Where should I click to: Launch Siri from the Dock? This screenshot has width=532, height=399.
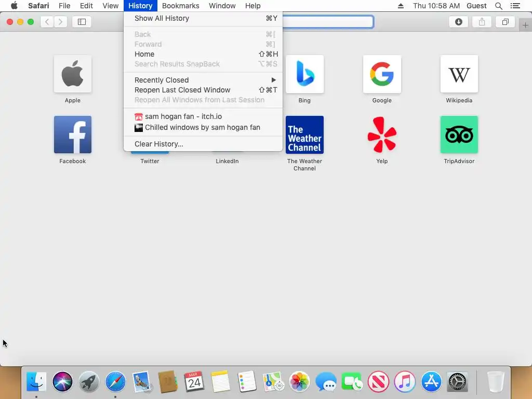pos(62,381)
